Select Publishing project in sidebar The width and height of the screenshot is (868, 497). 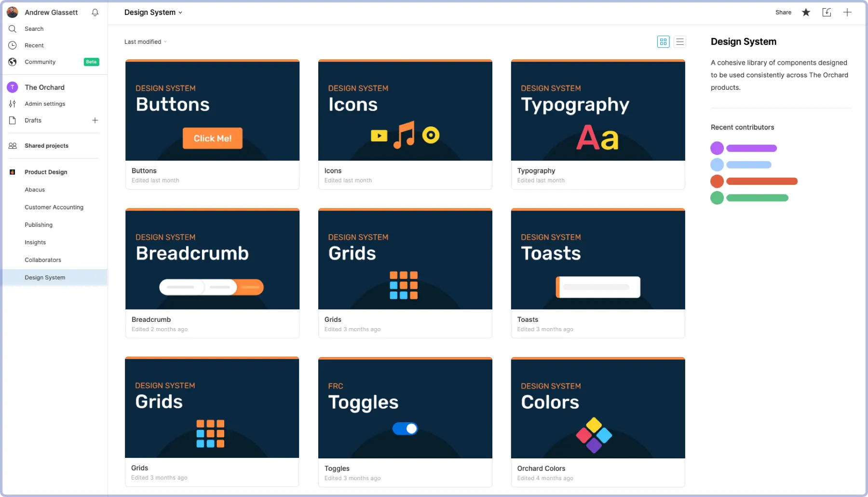39,225
